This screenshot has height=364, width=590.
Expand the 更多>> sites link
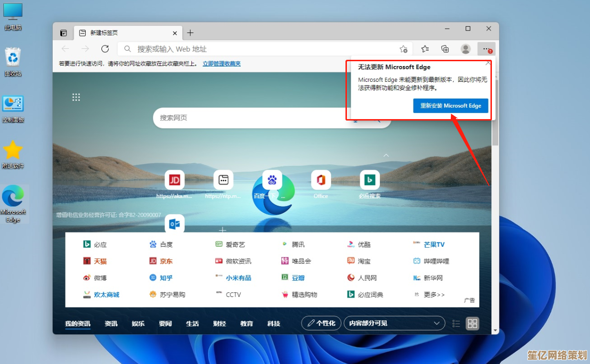point(429,295)
